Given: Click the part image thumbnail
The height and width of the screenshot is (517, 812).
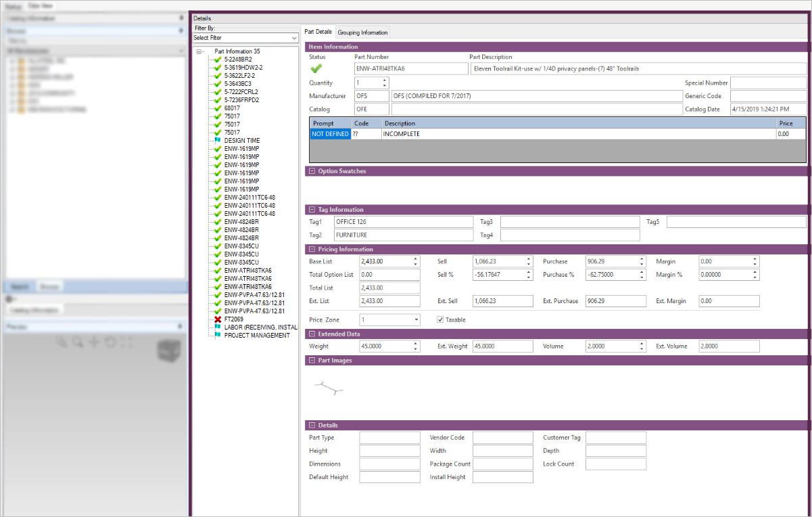Looking at the screenshot, I should click(x=329, y=387).
